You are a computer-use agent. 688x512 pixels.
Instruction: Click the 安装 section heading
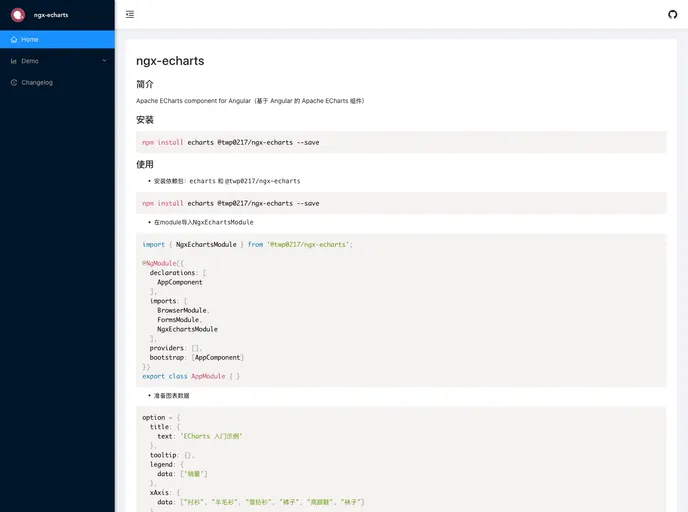click(145, 120)
